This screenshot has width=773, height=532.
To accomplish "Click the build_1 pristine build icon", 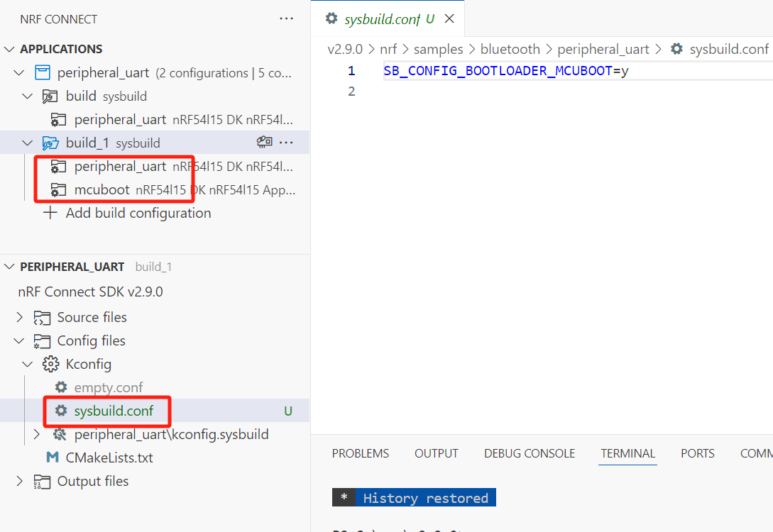I will coord(264,143).
